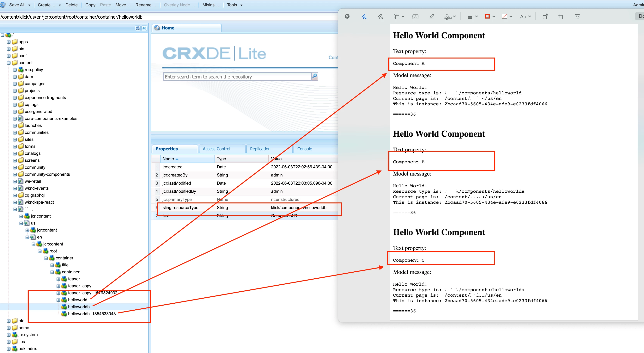Switch to the Access Control tab
Screen dimensions: 644x353
pyautogui.click(x=216, y=149)
